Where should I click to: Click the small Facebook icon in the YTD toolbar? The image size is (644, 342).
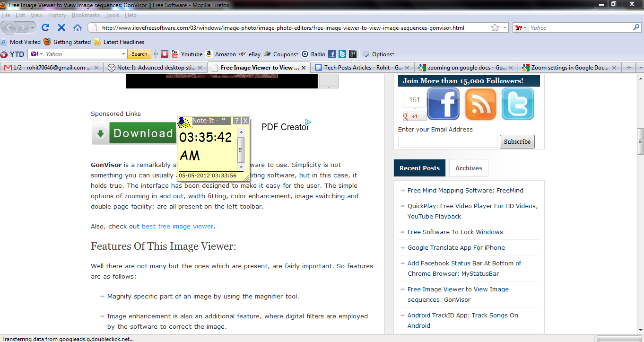click(332, 54)
